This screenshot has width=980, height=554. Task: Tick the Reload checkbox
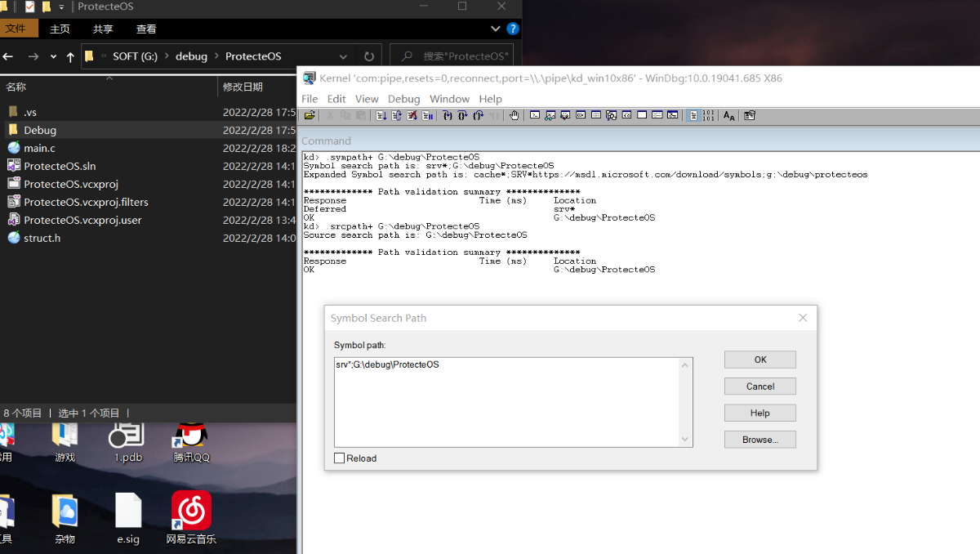point(340,458)
